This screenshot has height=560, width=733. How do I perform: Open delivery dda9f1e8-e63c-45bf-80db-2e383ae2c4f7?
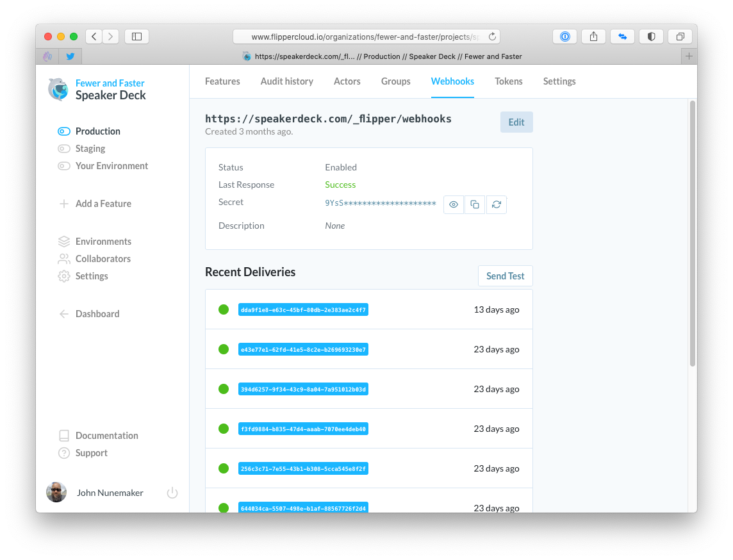[x=304, y=310]
